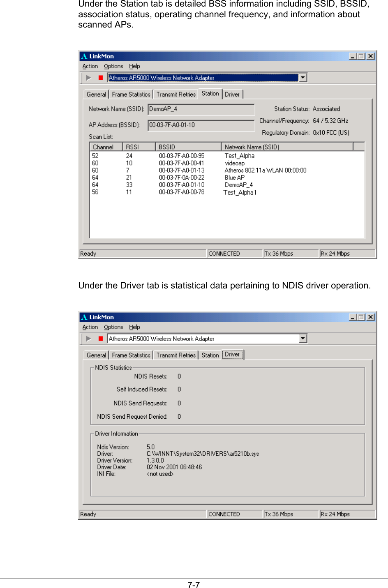Select the DemoAP_4 scan list row

point(227,185)
